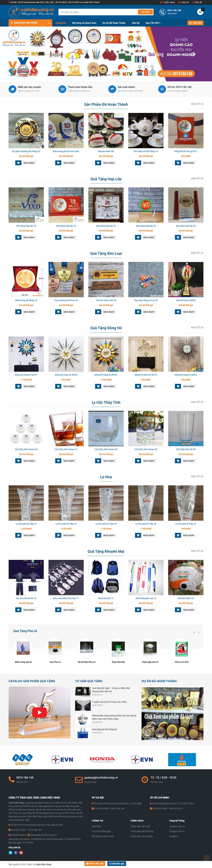The width and height of the screenshot is (212, 868).
Task: Expand the Danh Mục Sản Phẩm menu
Action: tap(30, 23)
